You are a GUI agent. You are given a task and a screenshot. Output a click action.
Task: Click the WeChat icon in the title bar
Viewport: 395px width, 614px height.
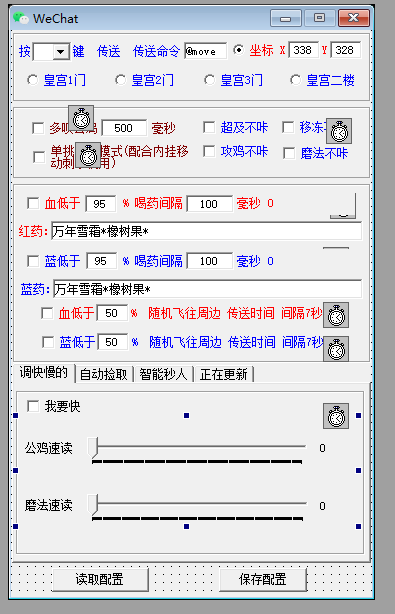point(21,18)
